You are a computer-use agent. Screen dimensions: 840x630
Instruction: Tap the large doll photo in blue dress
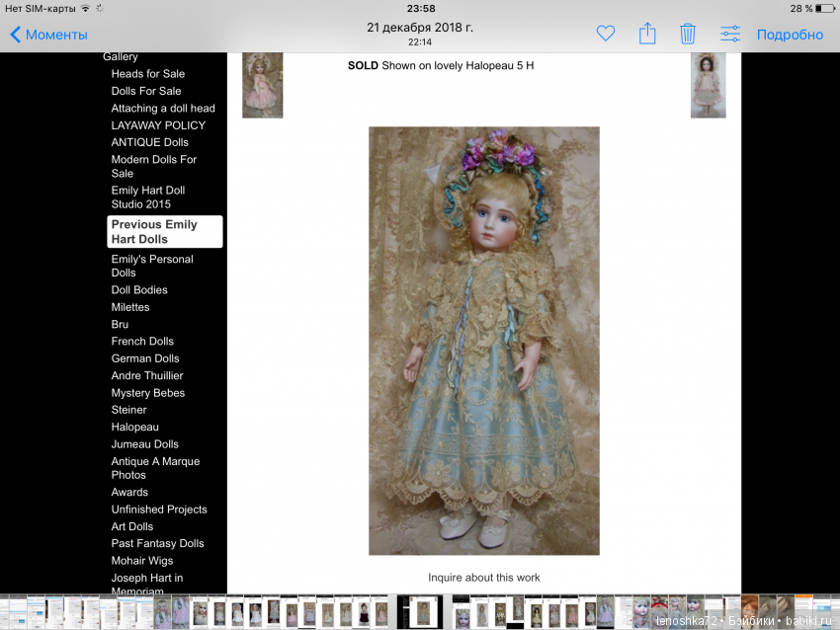(484, 341)
